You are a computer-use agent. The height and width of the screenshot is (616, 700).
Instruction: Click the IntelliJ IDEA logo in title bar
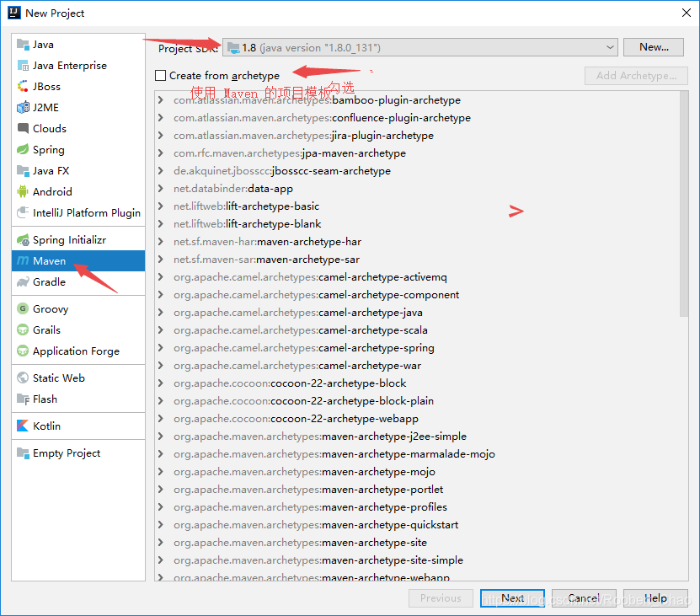tap(14, 13)
